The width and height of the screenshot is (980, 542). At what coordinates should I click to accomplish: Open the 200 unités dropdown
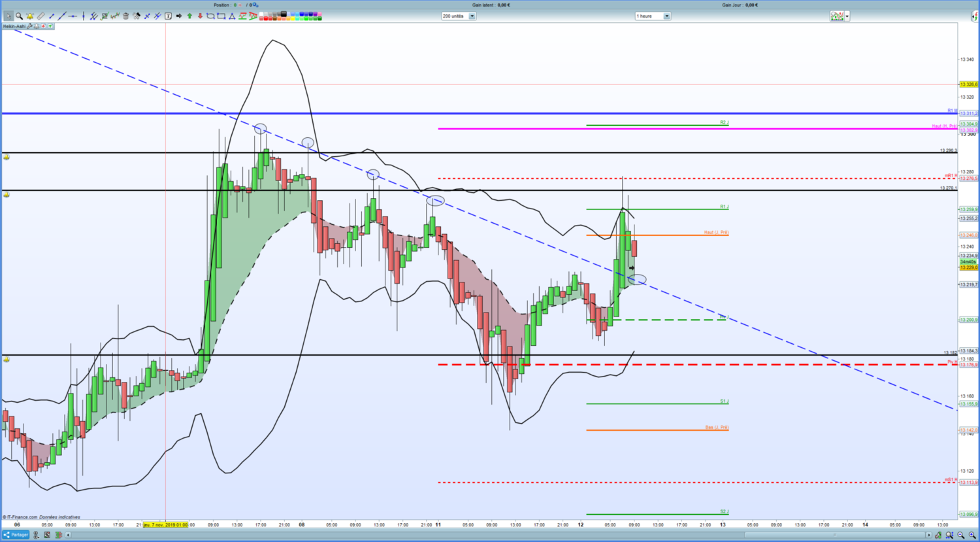pos(459,16)
